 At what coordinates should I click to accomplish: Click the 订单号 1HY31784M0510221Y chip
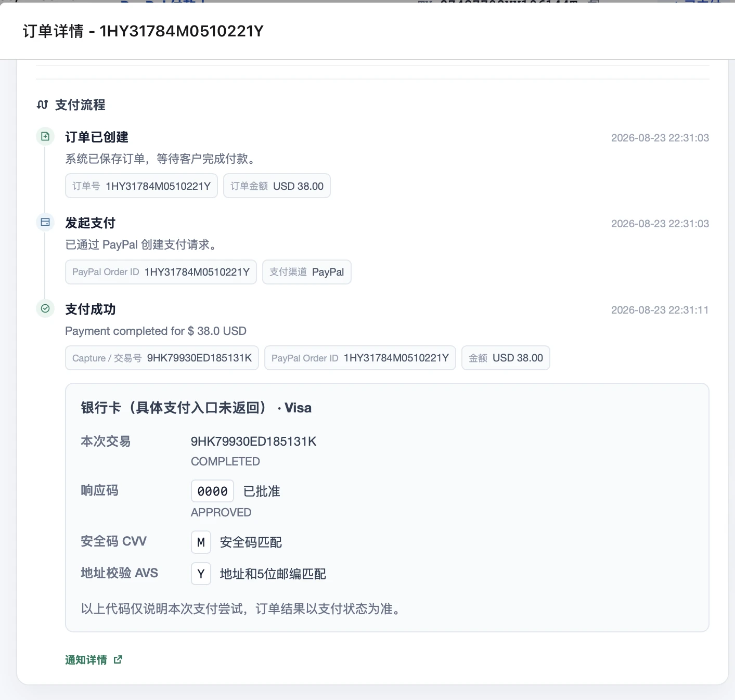click(x=141, y=186)
